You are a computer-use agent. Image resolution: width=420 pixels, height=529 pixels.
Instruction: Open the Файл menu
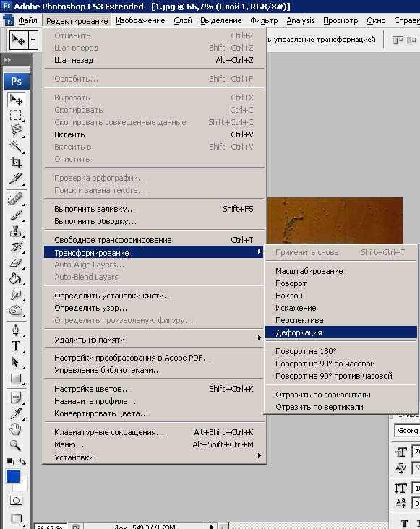[27, 20]
